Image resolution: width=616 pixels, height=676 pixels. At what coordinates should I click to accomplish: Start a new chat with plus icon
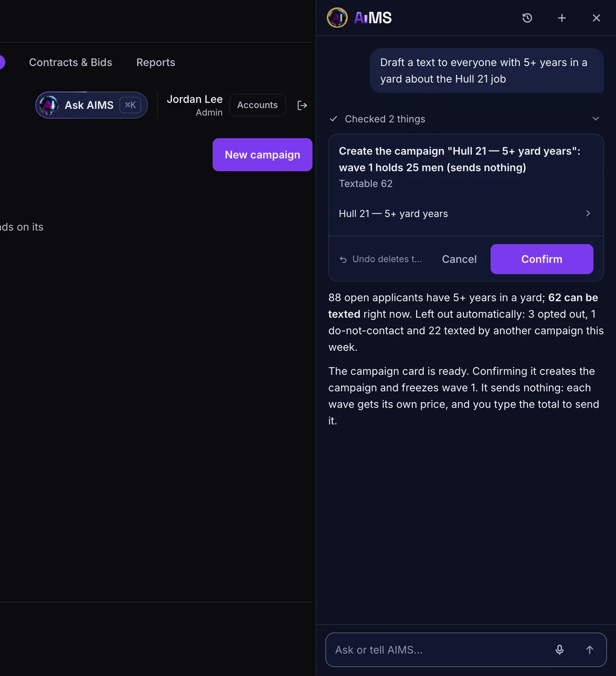(x=562, y=18)
